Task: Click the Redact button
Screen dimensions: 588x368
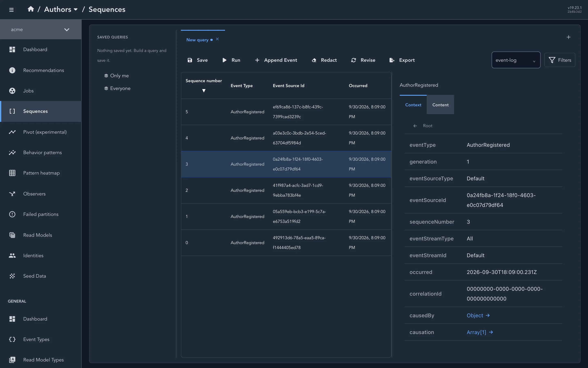Action: (x=324, y=60)
